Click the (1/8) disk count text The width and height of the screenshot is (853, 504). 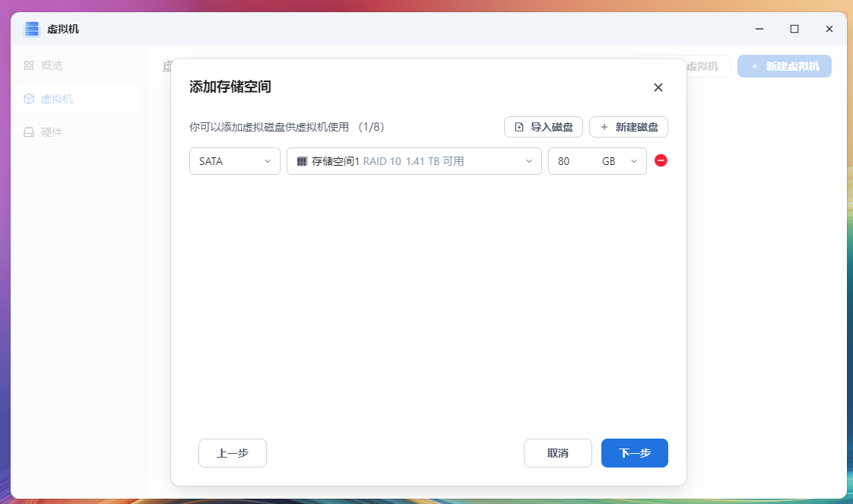pyautogui.click(x=371, y=127)
